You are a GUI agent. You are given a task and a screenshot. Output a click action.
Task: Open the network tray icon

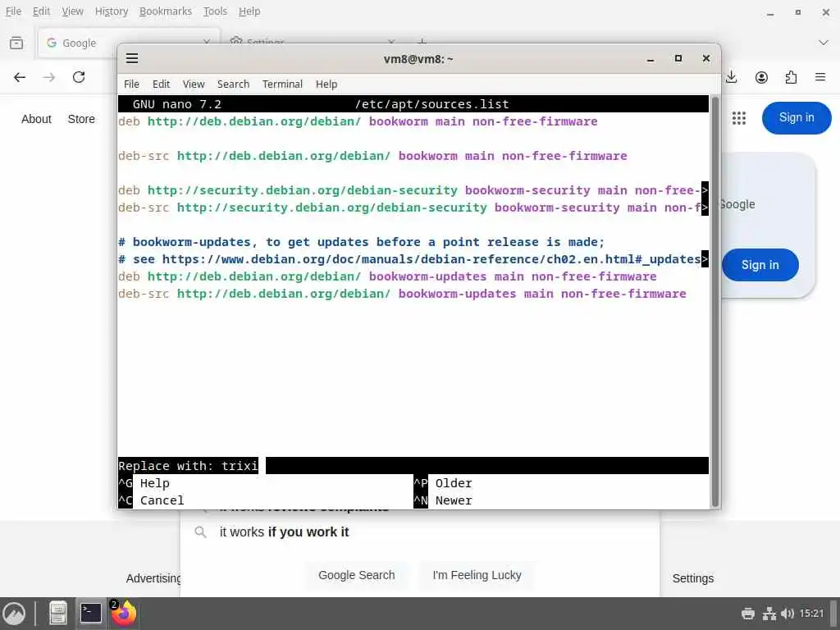pyautogui.click(x=769, y=614)
